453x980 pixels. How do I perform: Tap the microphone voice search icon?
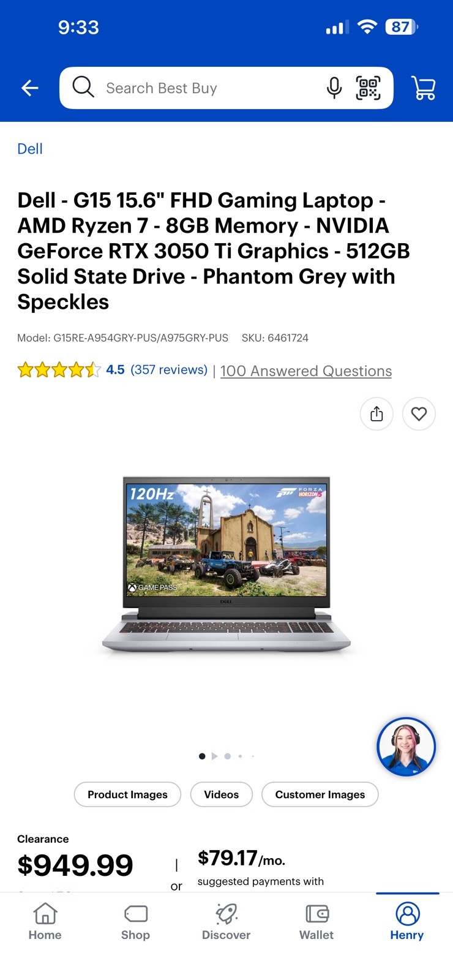(334, 88)
